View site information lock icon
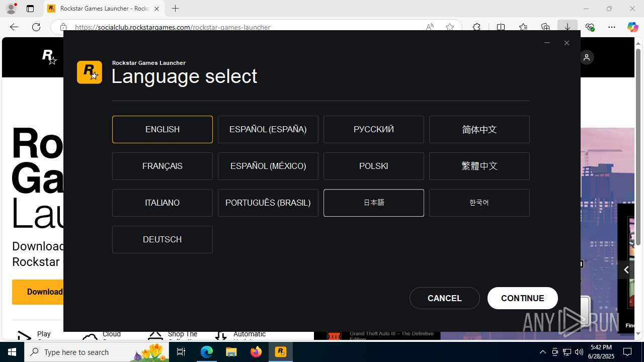The width and height of the screenshot is (644, 362). point(63,27)
